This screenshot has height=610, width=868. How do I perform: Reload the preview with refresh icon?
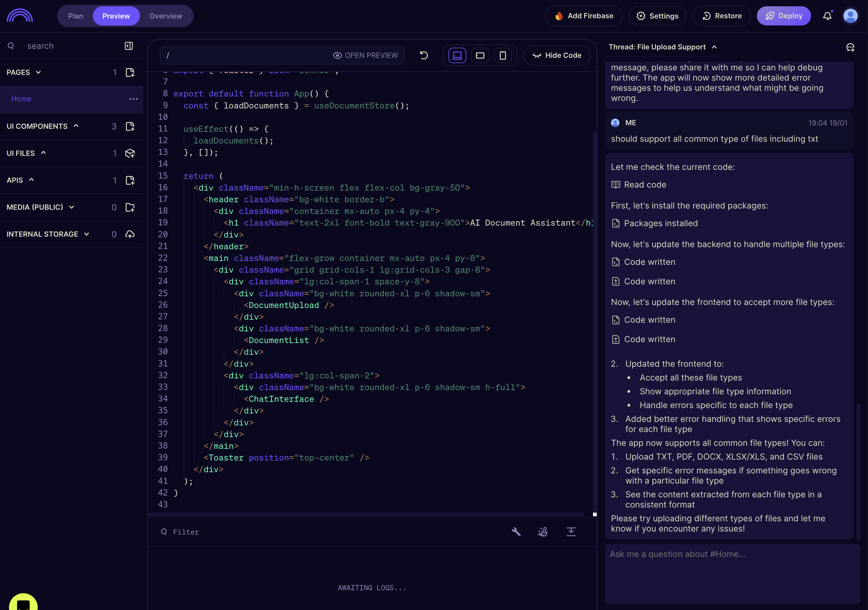[x=424, y=55]
